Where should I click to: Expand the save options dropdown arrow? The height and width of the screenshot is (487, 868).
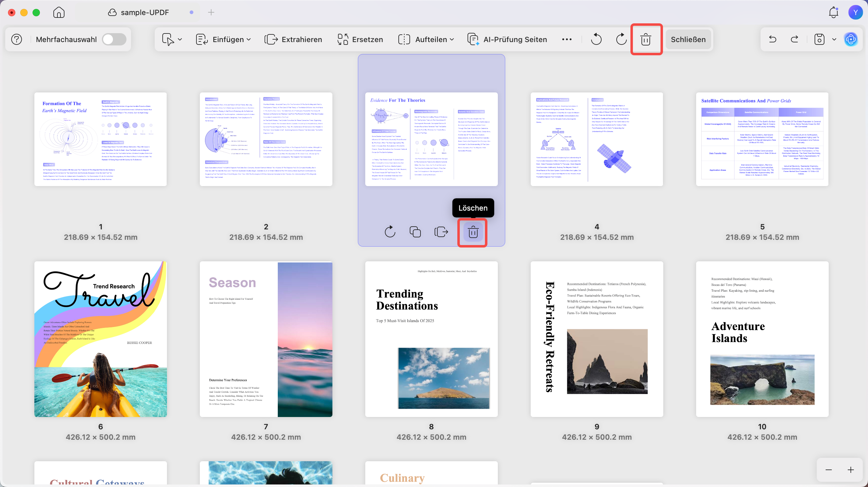click(x=834, y=39)
